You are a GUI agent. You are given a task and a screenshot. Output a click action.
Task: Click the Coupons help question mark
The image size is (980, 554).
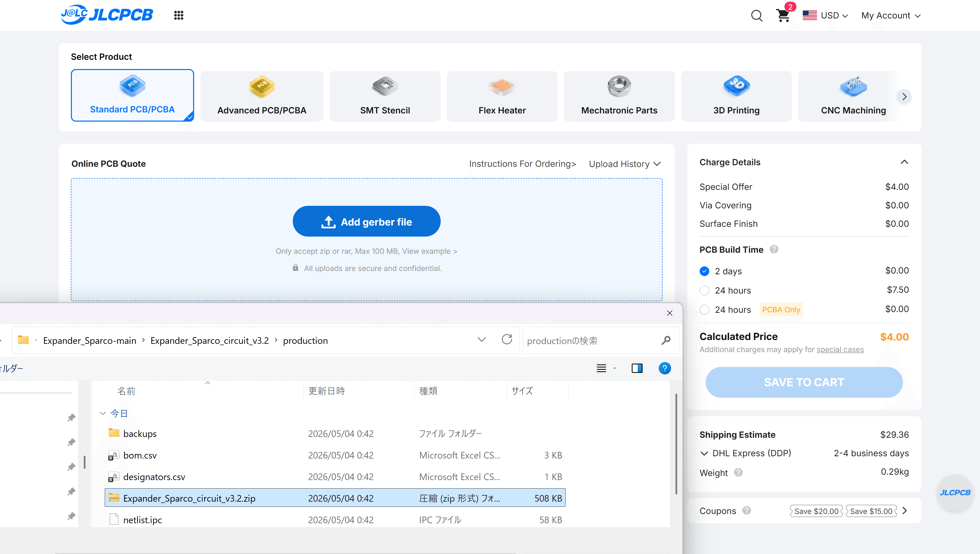(x=747, y=511)
